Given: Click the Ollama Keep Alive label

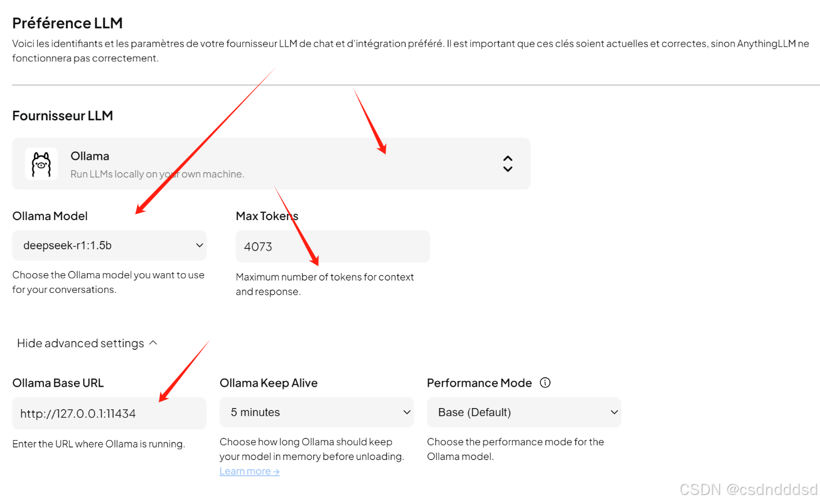Looking at the screenshot, I should pos(268,383).
